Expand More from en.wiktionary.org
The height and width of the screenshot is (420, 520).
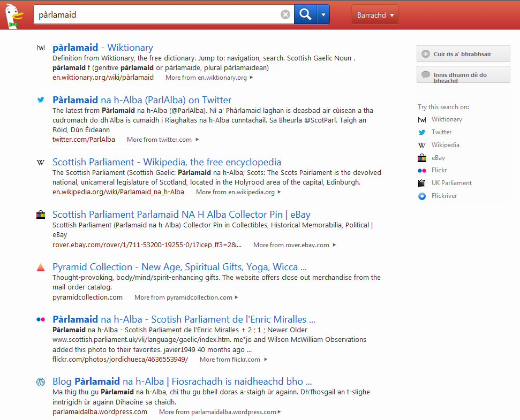tap(209, 78)
